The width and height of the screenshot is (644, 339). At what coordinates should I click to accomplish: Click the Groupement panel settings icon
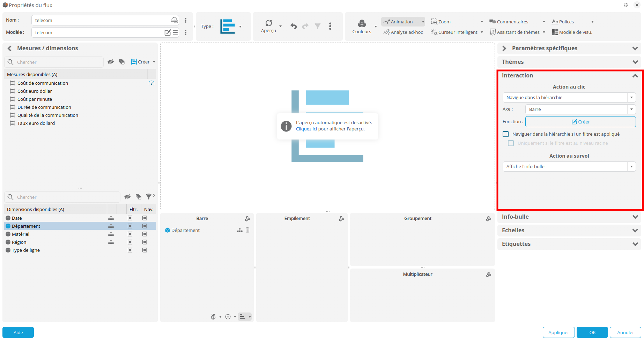489,219
